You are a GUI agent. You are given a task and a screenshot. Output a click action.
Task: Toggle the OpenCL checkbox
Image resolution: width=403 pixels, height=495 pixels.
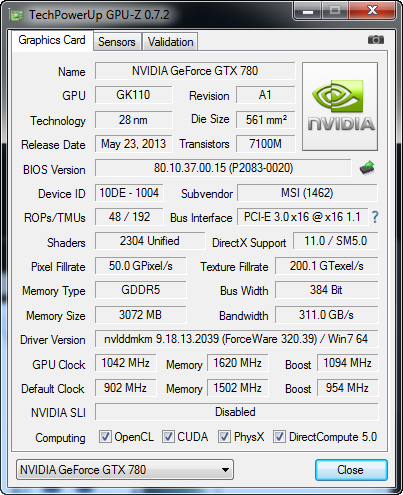click(105, 436)
